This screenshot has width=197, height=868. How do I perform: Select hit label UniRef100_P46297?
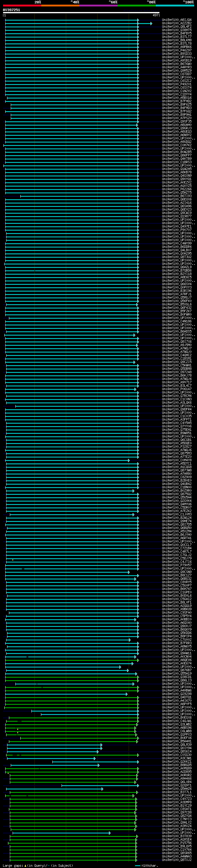(177, 50)
